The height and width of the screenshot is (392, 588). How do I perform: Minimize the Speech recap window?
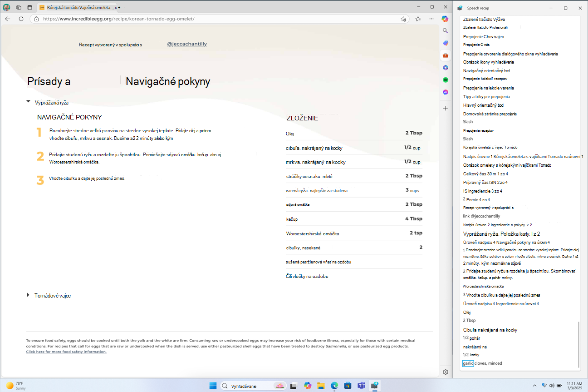550,8
